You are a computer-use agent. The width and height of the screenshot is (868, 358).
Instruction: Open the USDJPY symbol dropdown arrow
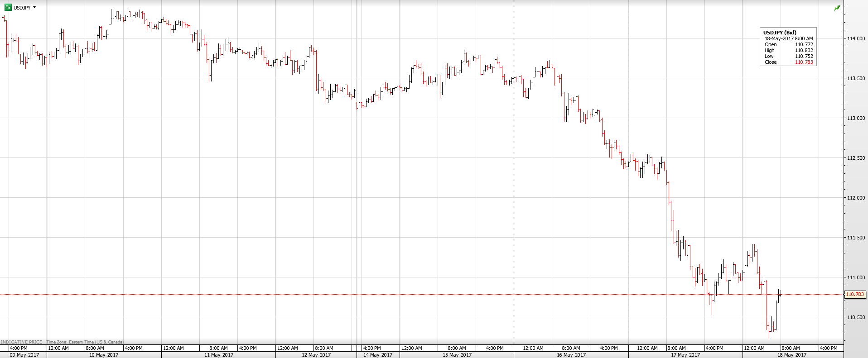coord(34,8)
